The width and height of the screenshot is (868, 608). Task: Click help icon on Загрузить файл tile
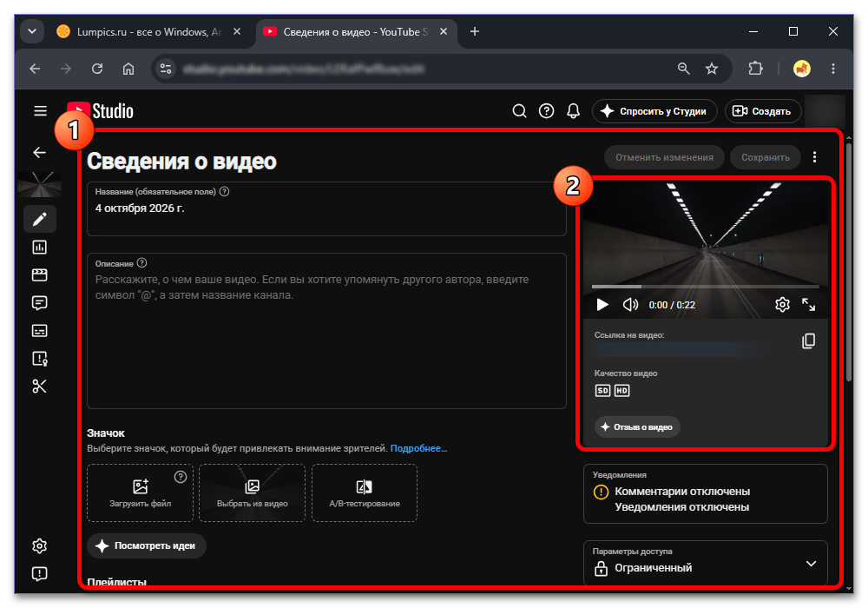point(181,477)
